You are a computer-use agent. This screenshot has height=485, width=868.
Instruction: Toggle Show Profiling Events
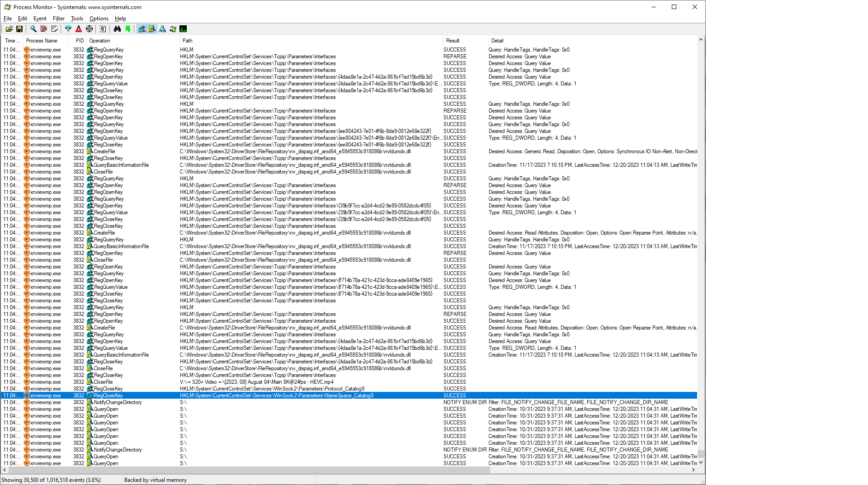183,29
